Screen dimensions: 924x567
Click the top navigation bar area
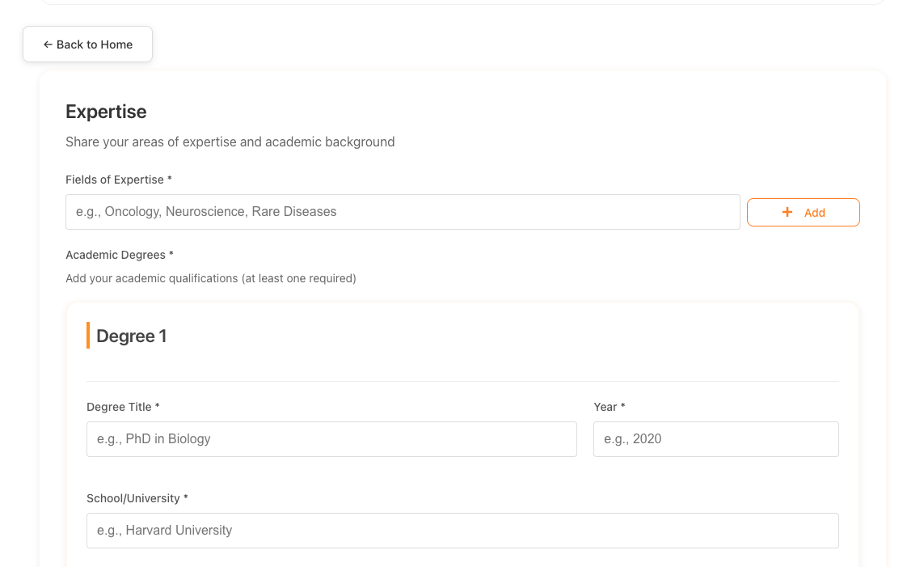[462, 2]
